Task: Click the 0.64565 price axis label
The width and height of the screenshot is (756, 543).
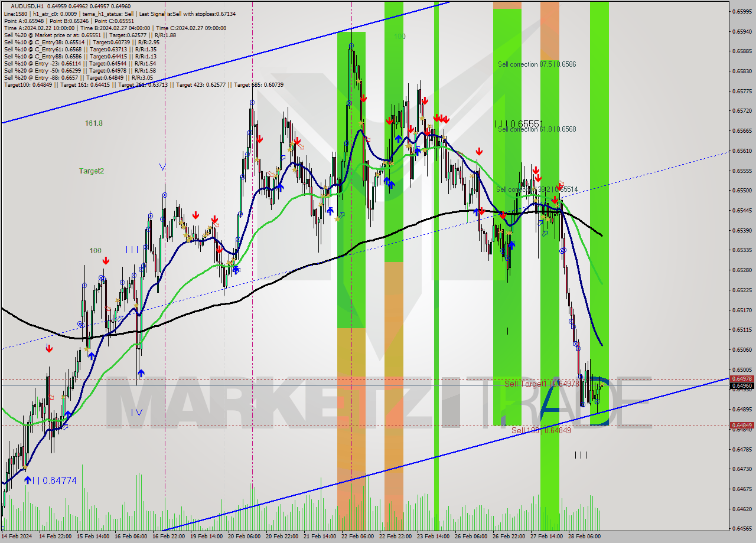Action: [x=742, y=529]
